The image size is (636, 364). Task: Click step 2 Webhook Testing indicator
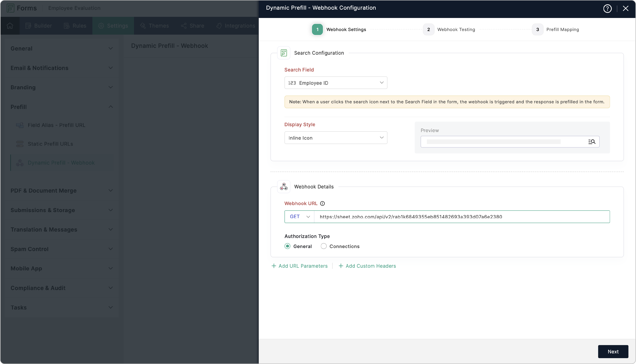click(428, 29)
